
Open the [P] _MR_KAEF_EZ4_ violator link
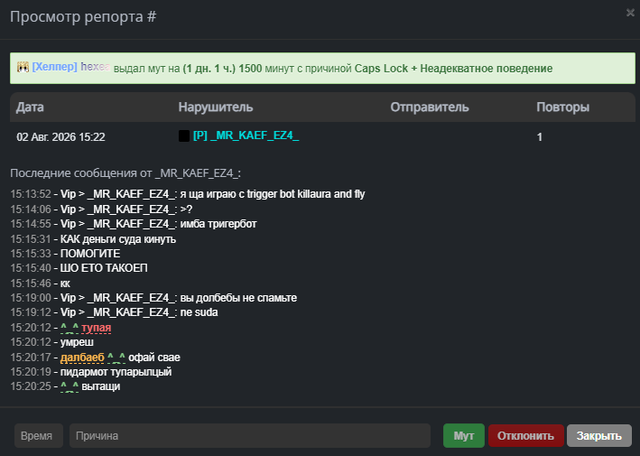[246, 136]
